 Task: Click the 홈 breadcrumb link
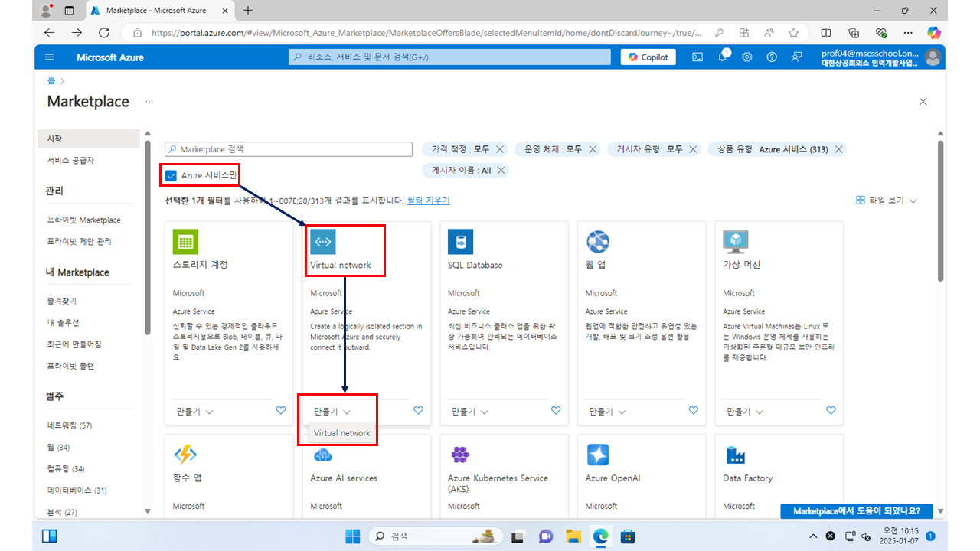51,80
